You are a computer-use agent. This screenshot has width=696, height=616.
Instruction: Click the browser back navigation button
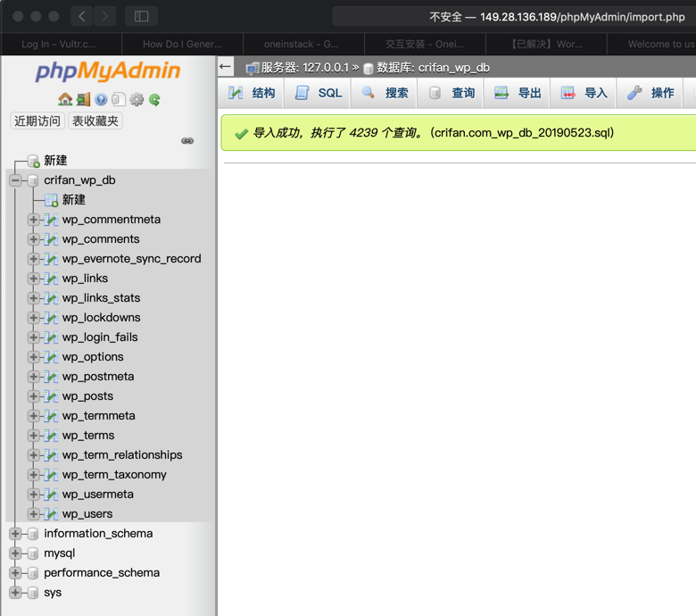tap(82, 16)
